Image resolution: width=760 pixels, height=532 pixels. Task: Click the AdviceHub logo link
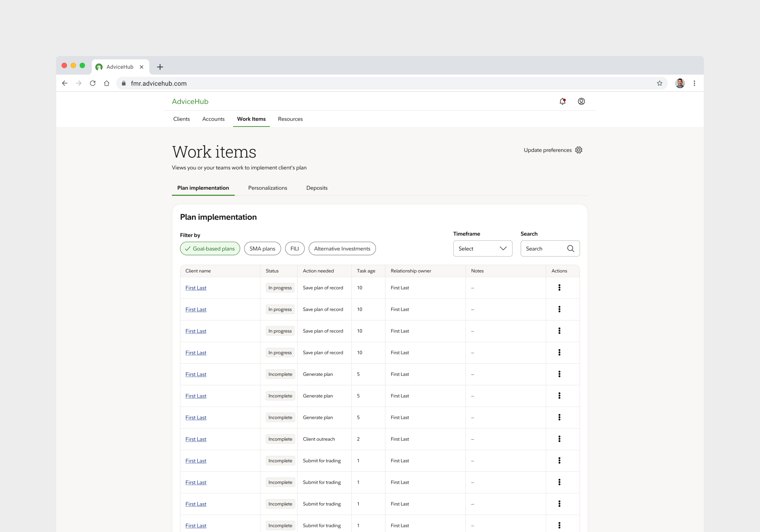[190, 102]
